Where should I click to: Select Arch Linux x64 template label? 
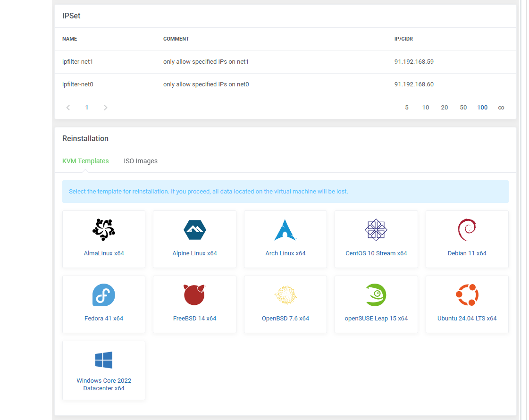click(285, 253)
